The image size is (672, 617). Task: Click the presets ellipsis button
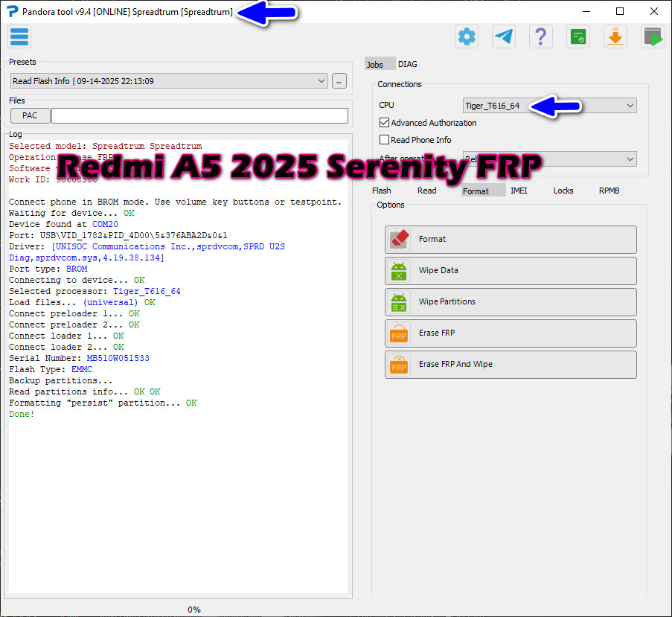(339, 81)
